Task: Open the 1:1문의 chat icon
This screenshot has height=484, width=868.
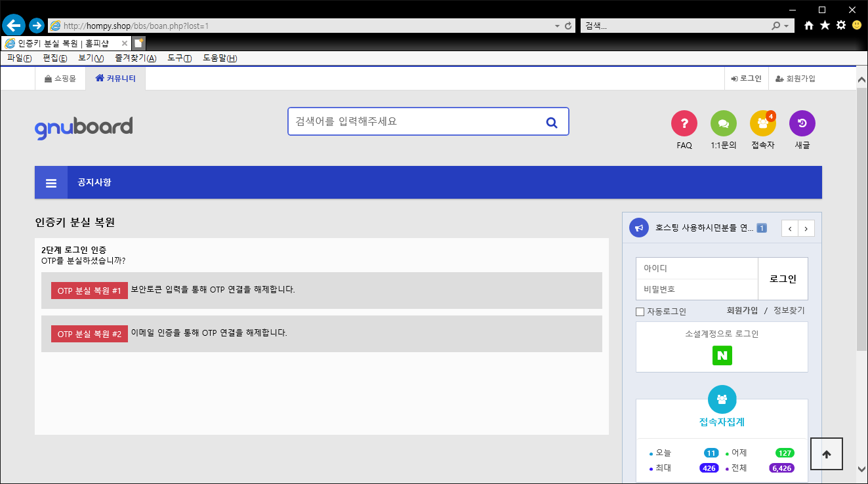Action: (x=723, y=123)
